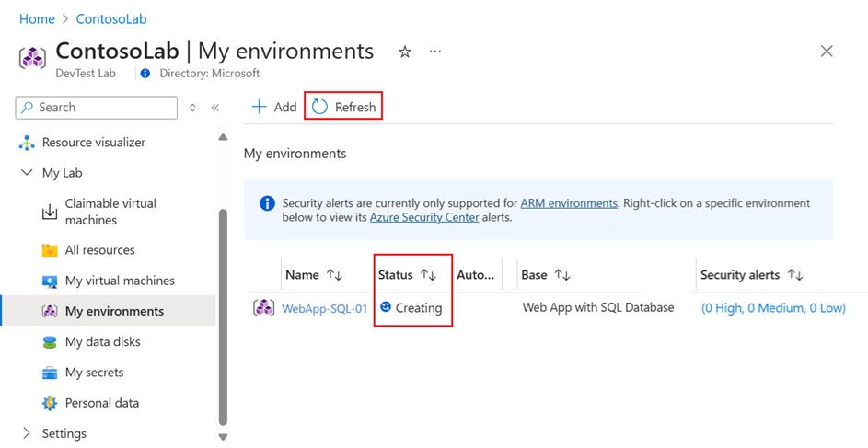Click the Creating status text
The height and width of the screenshot is (448, 868).
click(x=419, y=308)
